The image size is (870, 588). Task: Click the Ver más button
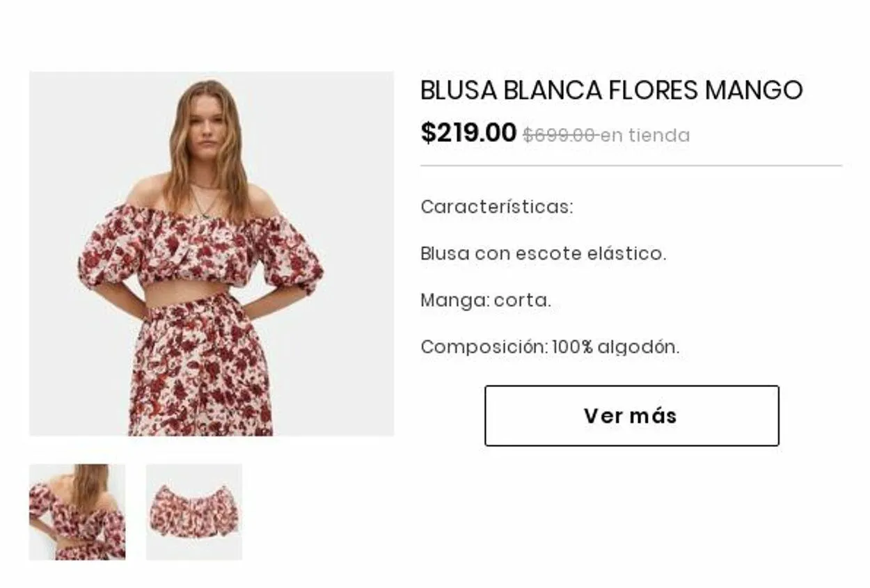[631, 415]
